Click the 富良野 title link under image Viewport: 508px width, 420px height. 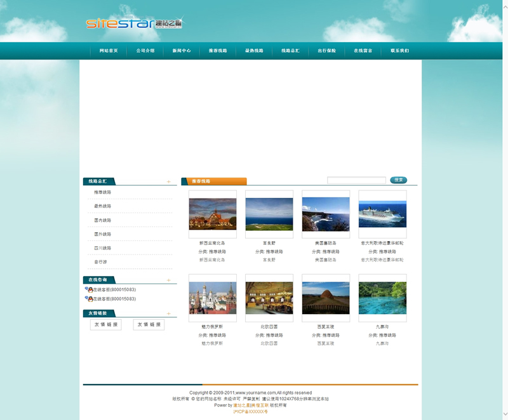click(x=269, y=243)
